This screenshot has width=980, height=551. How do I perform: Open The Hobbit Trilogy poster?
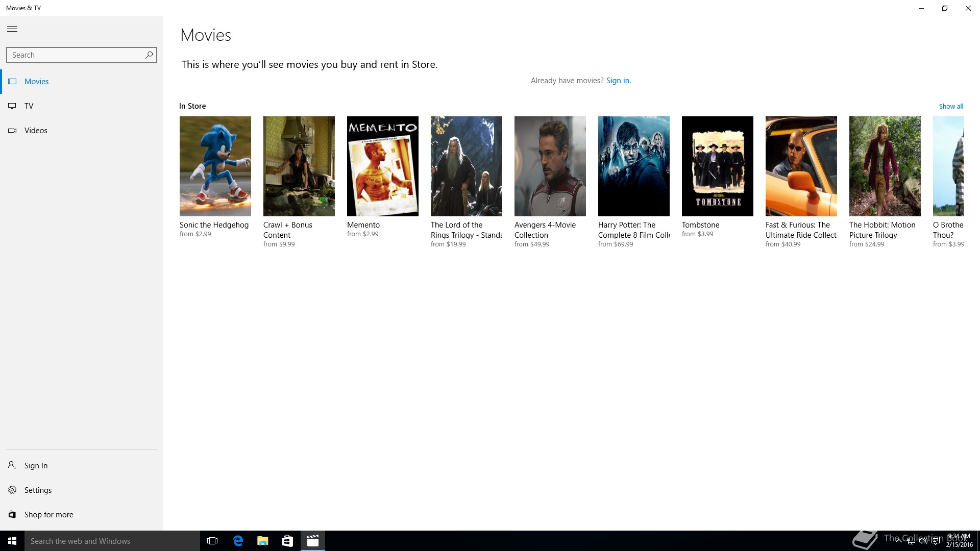coord(885,166)
